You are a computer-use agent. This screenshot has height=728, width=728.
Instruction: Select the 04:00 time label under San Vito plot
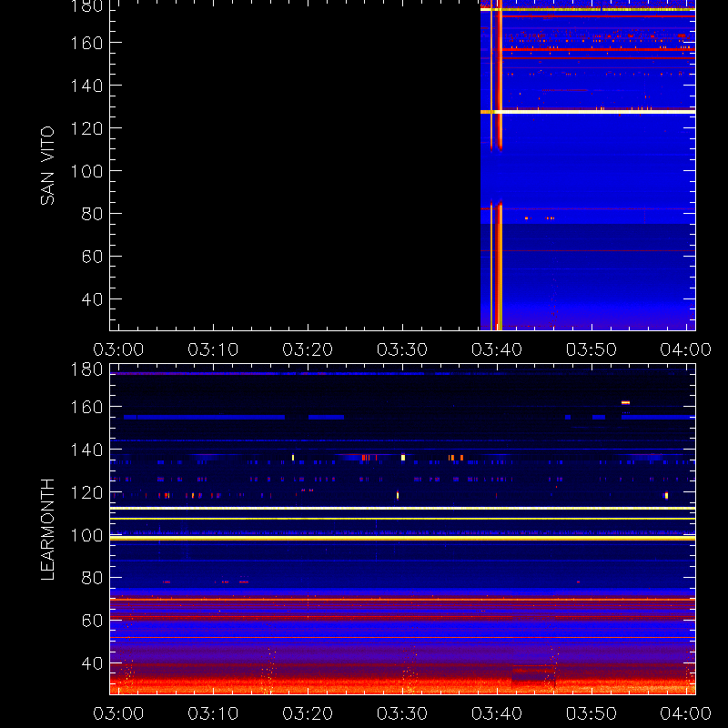click(686, 349)
